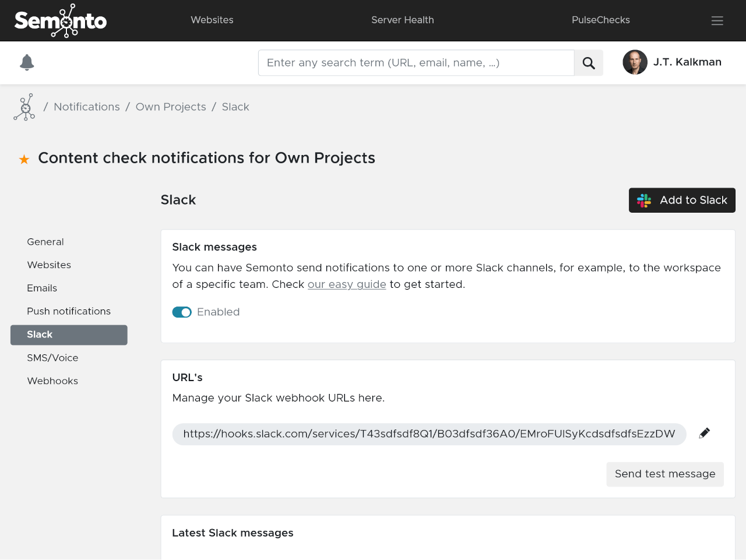This screenshot has height=560, width=746.
Task: Open the hamburger menu icon
Action: tap(717, 20)
